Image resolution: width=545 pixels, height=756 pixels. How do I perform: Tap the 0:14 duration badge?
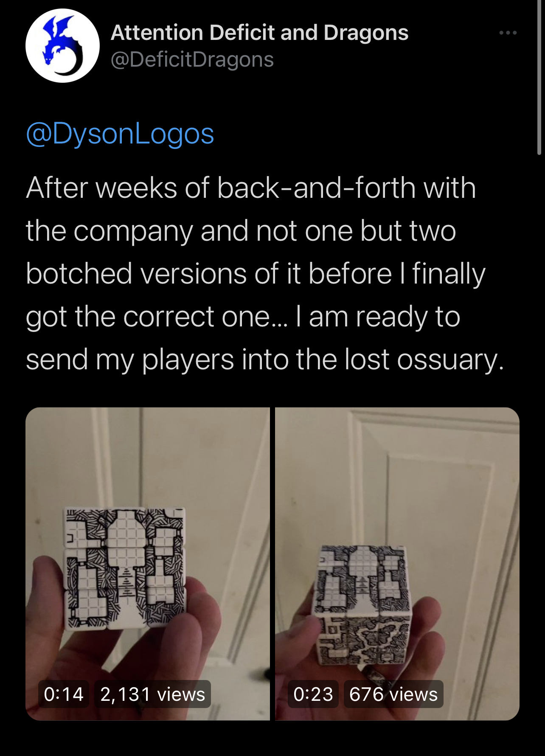[64, 694]
